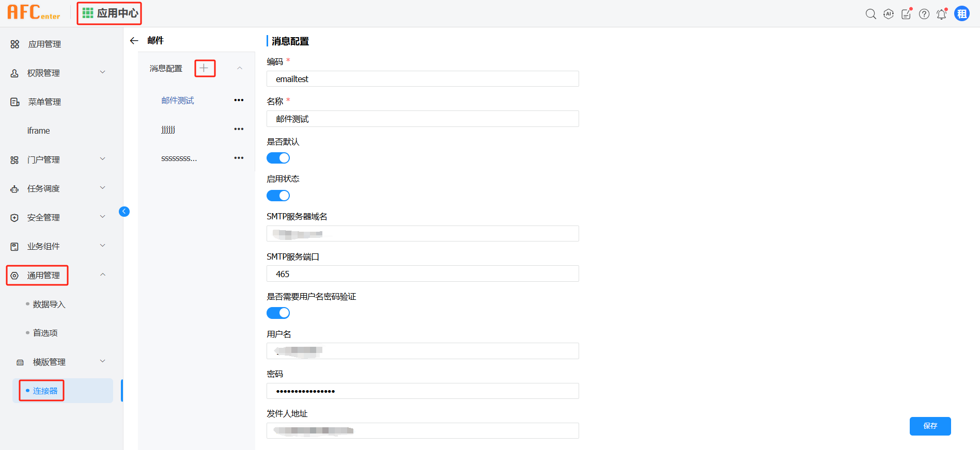Click the back arrow next to 邮件
The height and width of the screenshot is (450, 980).
click(x=134, y=41)
